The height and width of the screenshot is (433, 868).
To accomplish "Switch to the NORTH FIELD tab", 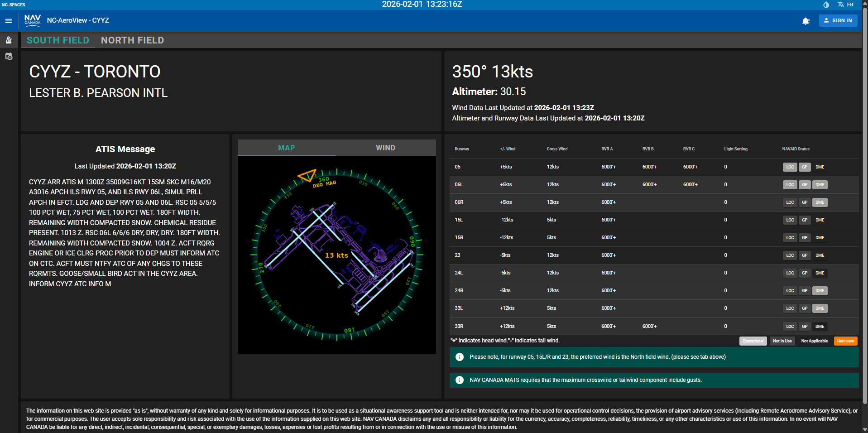I will coord(132,40).
